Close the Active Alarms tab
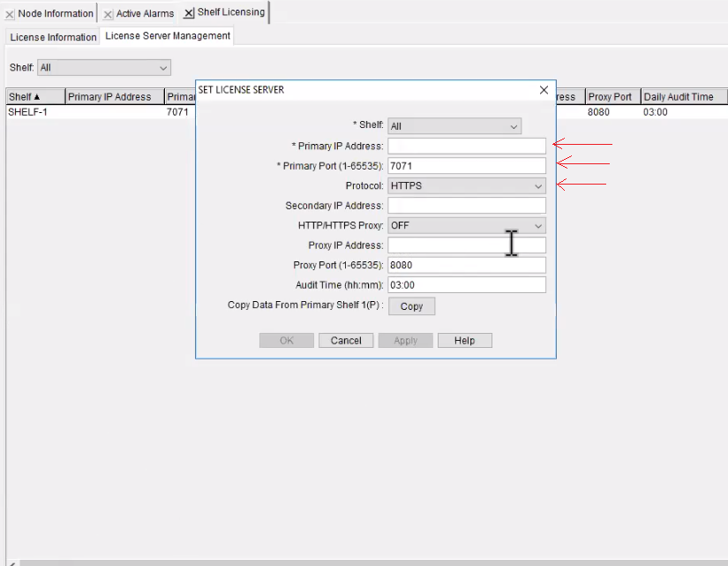Viewport: 728px width, 566px height. (x=108, y=14)
